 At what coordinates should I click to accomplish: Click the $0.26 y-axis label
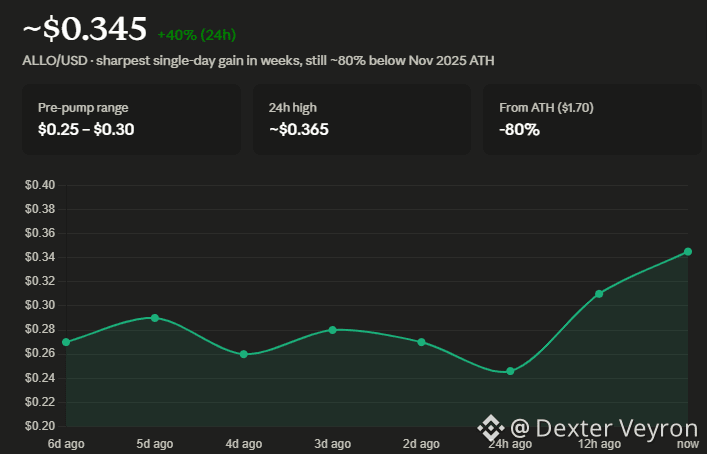40,353
